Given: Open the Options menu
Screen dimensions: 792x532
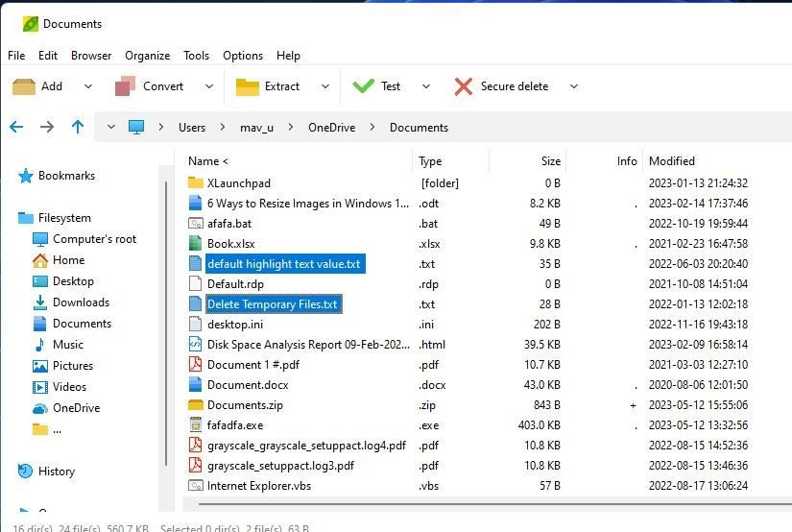Looking at the screenshot, I should click(243, 56).
